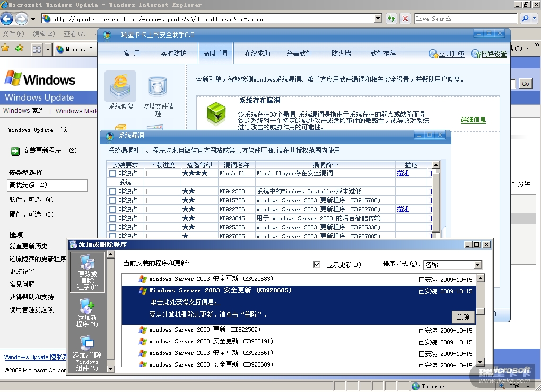The width and height of the screenshot is (541, 392).
Task: Expand the IE toolbar overflow chevron
Action: click(x=537, y=45)
